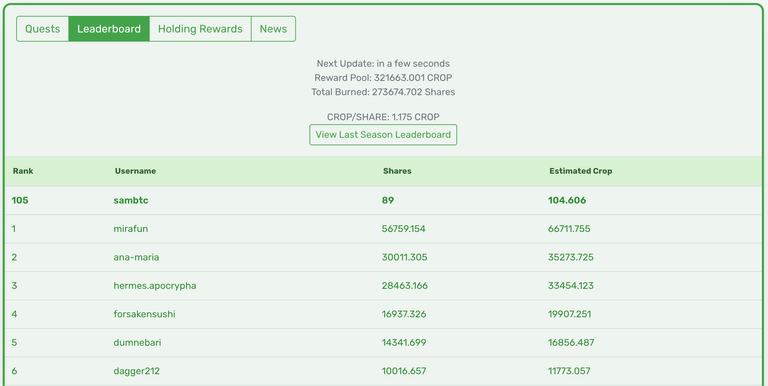Click username dumnebari
The width and height of the screenshot is (768, 386).
pyautogui.click(x=137, y=342)
